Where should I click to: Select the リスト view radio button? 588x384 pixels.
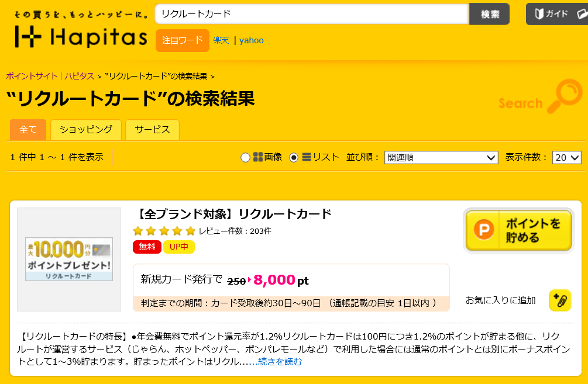tap(294, 158)
